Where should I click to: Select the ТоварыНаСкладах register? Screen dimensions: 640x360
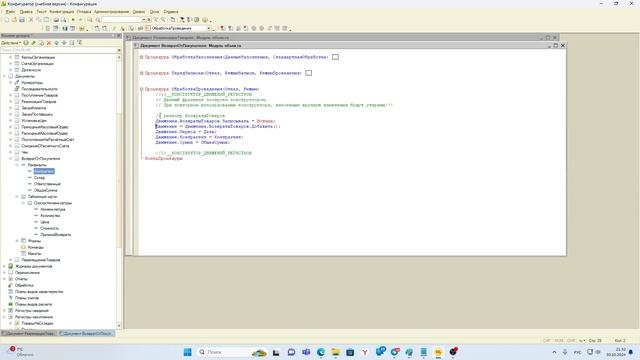pyautogui.click(x=37, y=323)
